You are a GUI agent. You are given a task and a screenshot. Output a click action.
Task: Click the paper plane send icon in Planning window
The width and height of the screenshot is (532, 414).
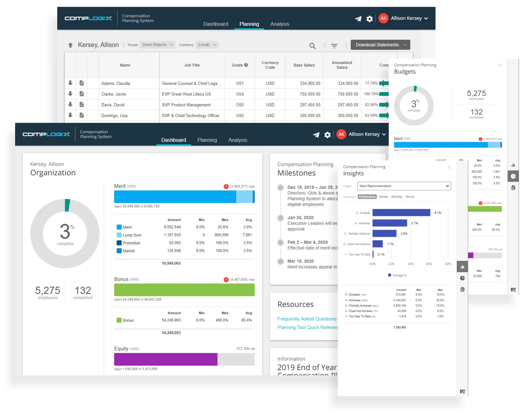point(358,19)
